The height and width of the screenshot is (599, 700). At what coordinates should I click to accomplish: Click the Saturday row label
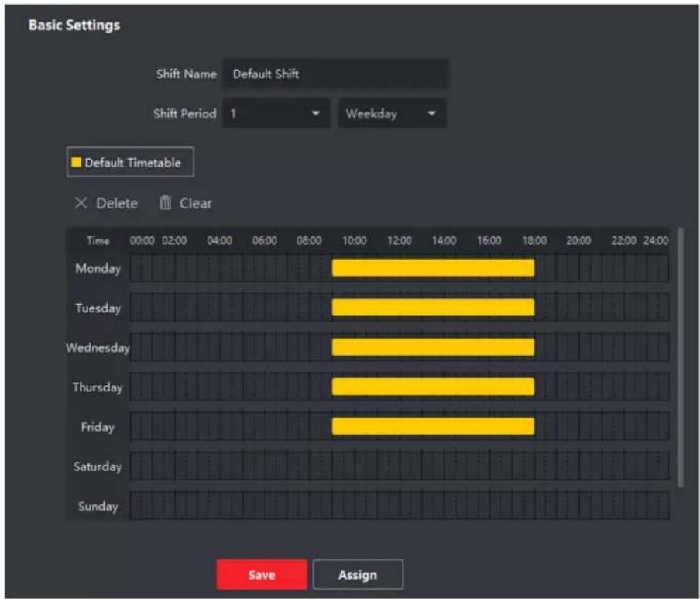[x=98, y=466]
